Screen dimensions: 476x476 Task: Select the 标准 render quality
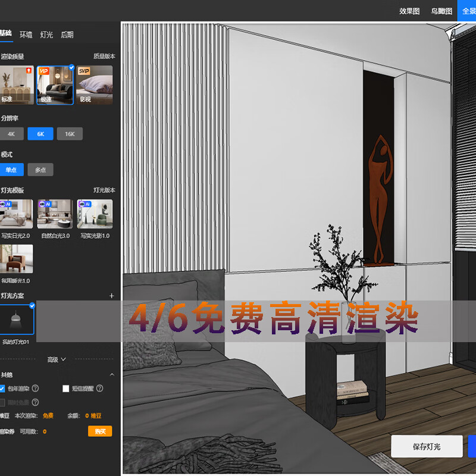(16, 84)
